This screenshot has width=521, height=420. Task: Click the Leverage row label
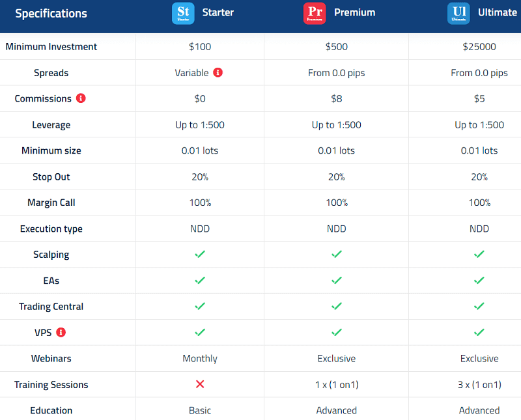tap(51, 125)
